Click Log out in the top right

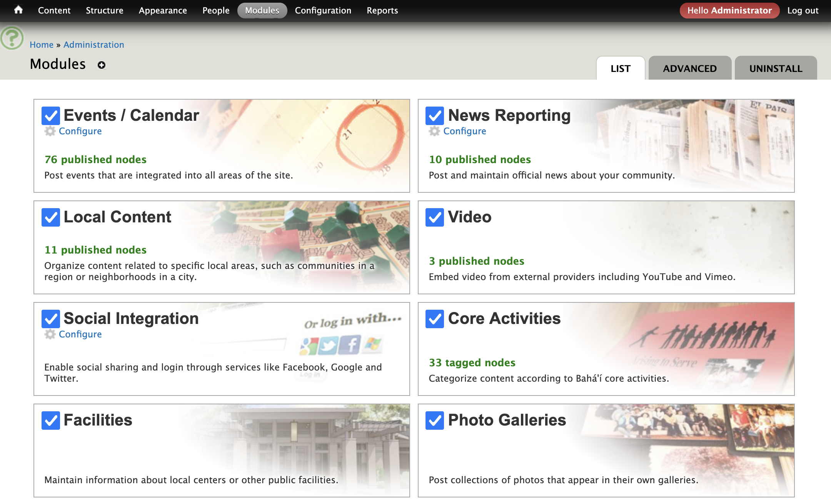click(x=803, y=10)
